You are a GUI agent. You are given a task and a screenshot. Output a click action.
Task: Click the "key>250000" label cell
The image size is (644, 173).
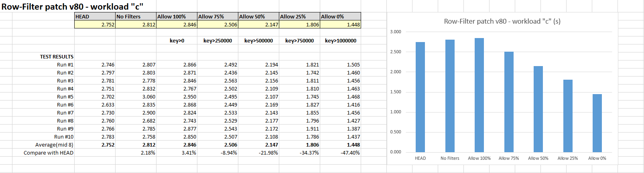pyautogui.click(x=217, y=40)
